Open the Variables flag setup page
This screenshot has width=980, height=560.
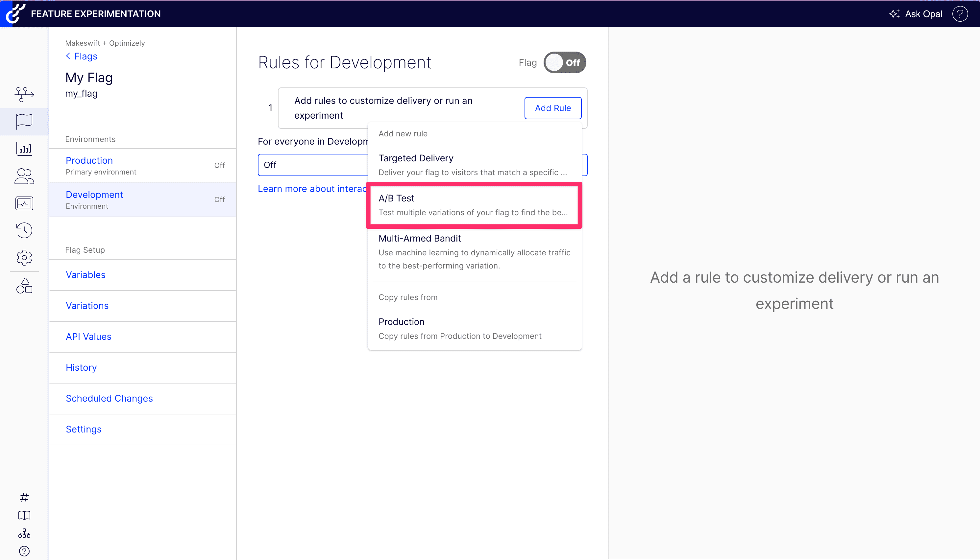[86, 275]
